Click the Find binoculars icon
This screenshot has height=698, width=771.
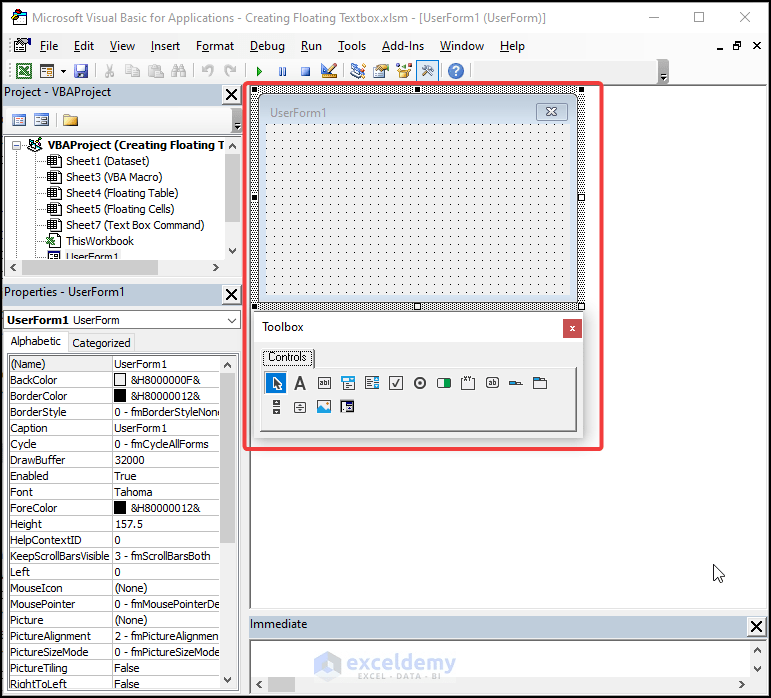point(178,71)
